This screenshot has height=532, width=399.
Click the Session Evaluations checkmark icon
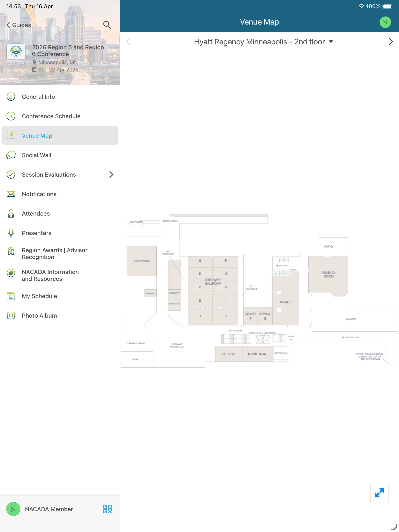(11, 175)
